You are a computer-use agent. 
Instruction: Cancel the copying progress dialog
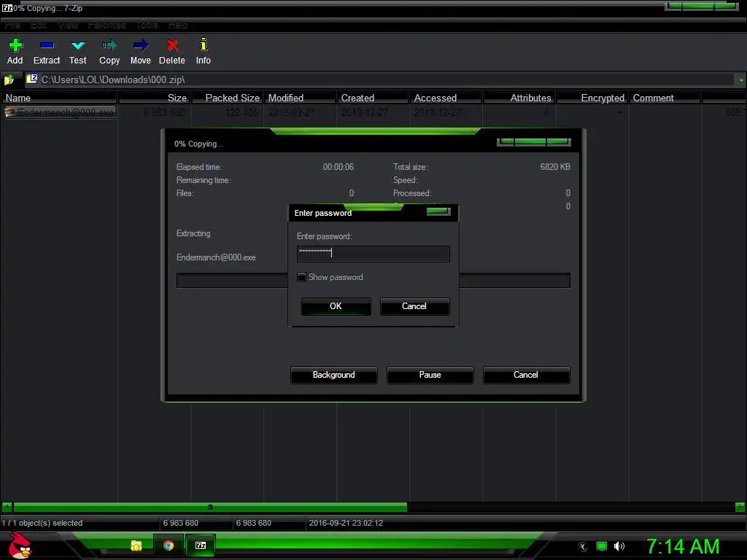point(526,375)
